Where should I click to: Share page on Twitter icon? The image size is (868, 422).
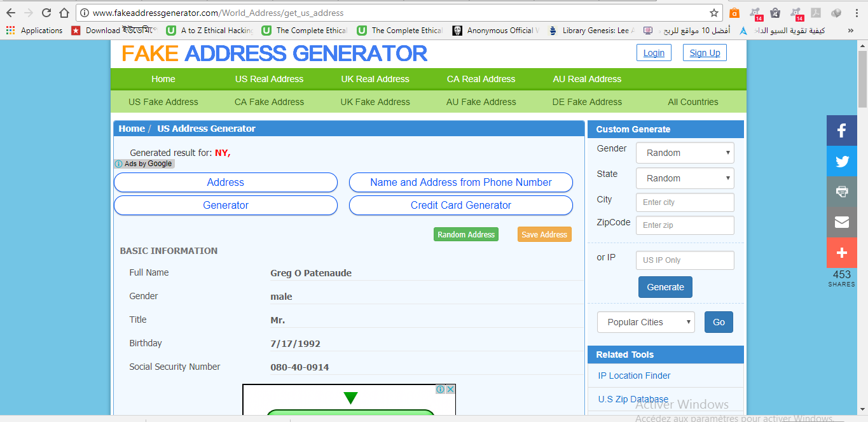click(x=842, y=161)
